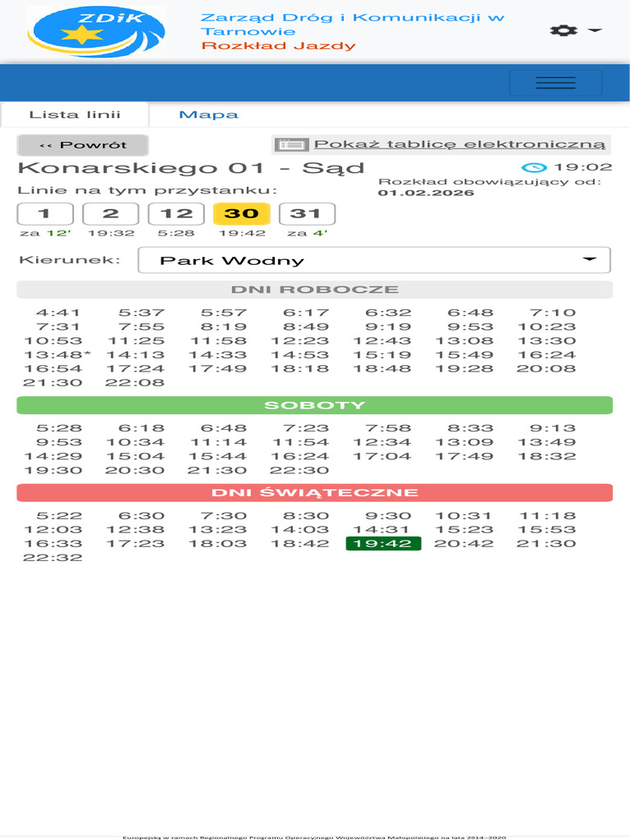Click timetable valid date 01.02.2026
The width and height of the screenshot is (630, 840).
point(426,193)
